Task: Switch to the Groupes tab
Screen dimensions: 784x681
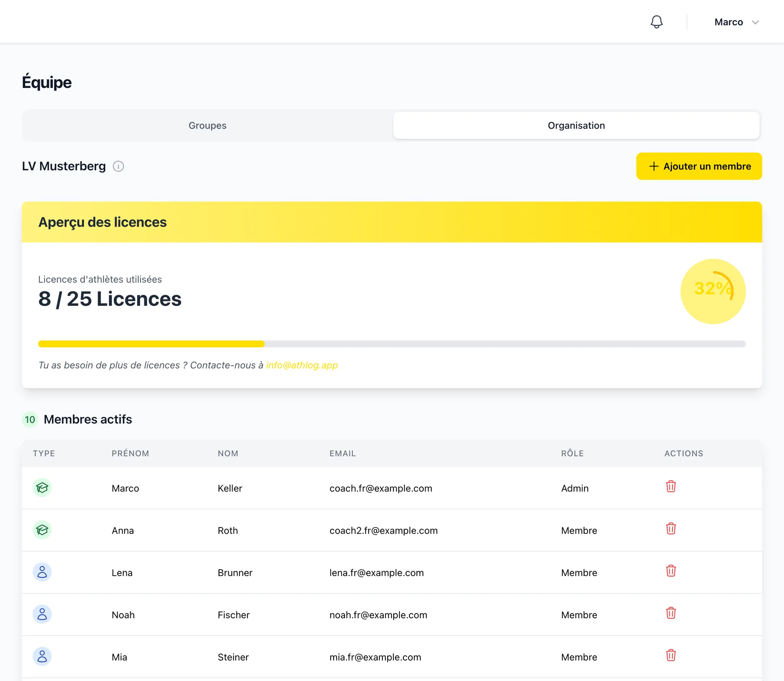Action: (208, 125)
